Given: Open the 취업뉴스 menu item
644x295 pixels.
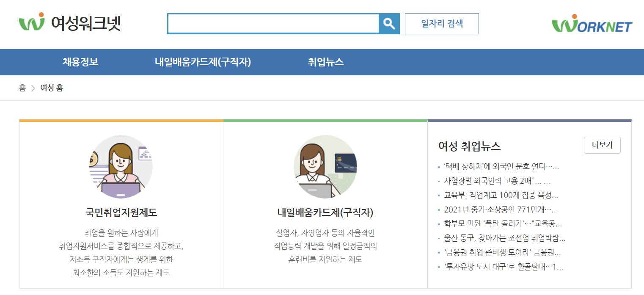Looking at the screenshot, I should pyautogui.click(x=326, y=62).
